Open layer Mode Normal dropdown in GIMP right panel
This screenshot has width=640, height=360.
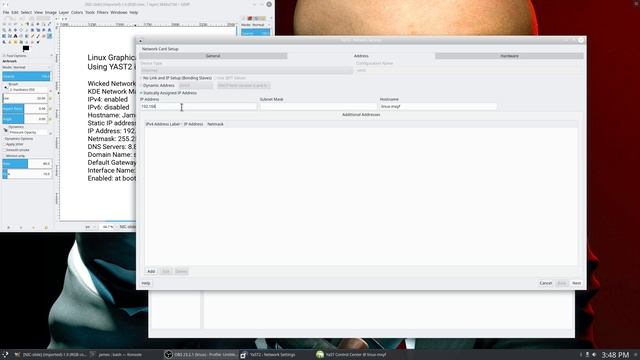coord(256,25)
